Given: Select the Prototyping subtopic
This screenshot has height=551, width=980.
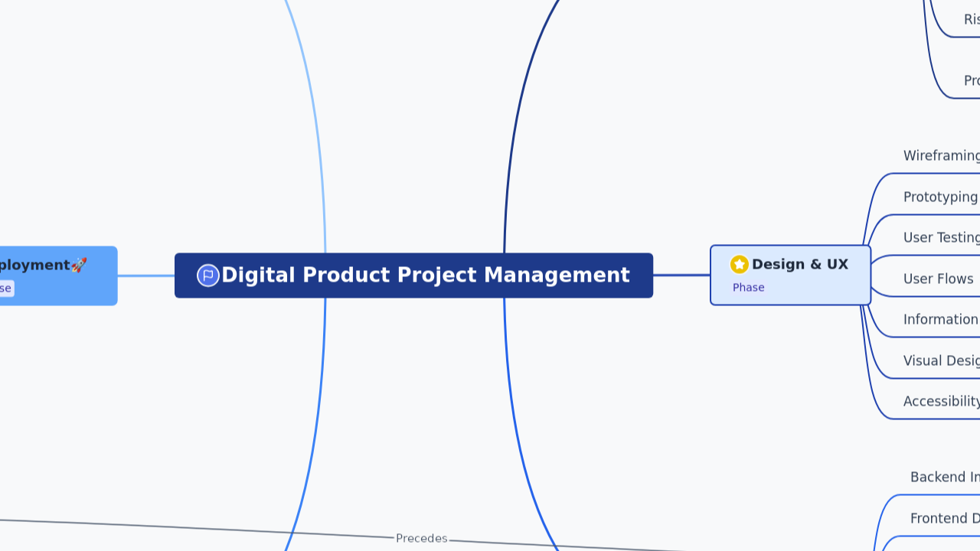Looking at the screenshot, I should [941, 197].
